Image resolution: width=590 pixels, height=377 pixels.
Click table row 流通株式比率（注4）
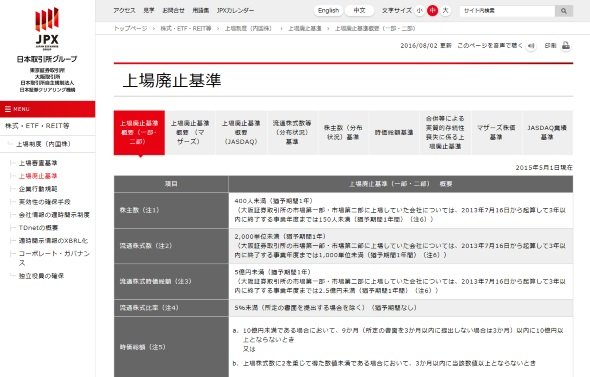pyautogui.click(x=344, y=308)
